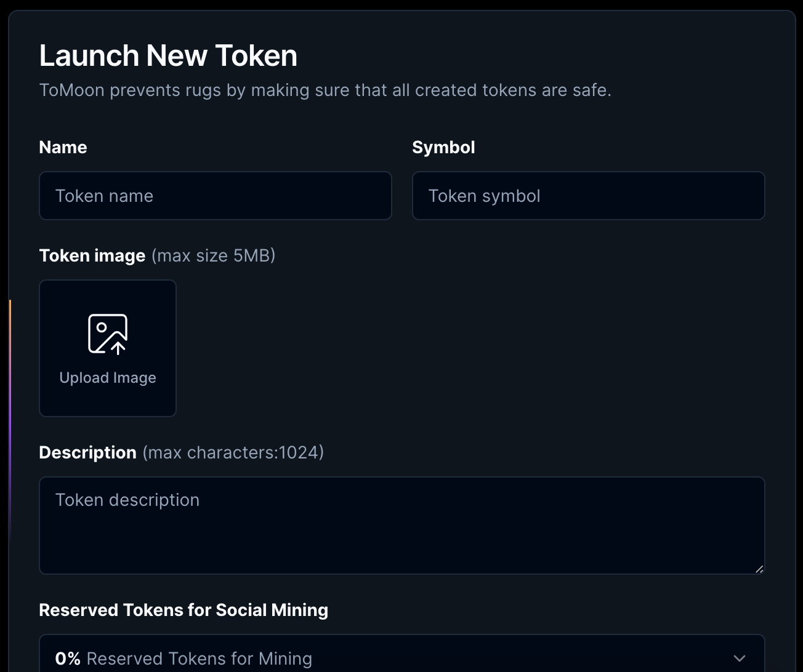This screenshot has width=803, height=672.
Task: Click 'Reserved Tokens for Social Mining' label
Action: point(184,610)
